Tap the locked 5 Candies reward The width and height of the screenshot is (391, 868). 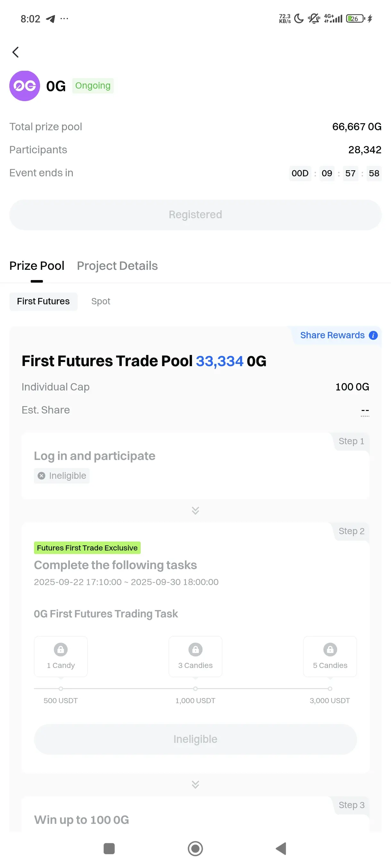point(329,656)
